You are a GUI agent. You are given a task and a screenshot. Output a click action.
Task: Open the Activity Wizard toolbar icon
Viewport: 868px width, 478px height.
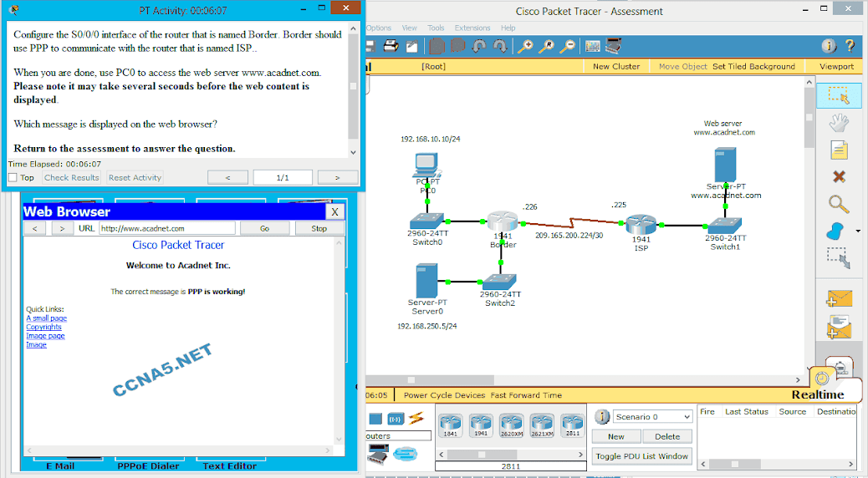click(x=412, y=46)
